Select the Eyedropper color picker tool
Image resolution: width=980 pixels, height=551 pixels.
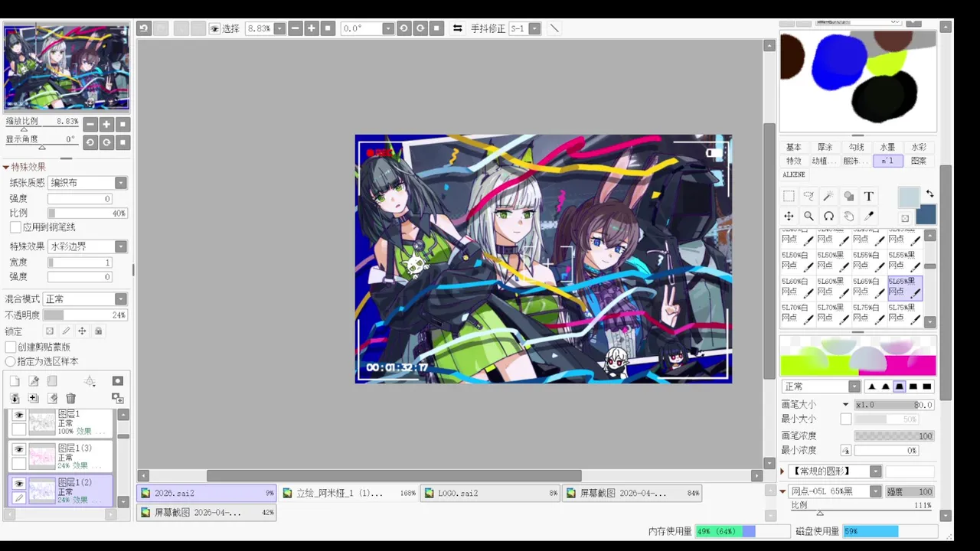[869, 217]
